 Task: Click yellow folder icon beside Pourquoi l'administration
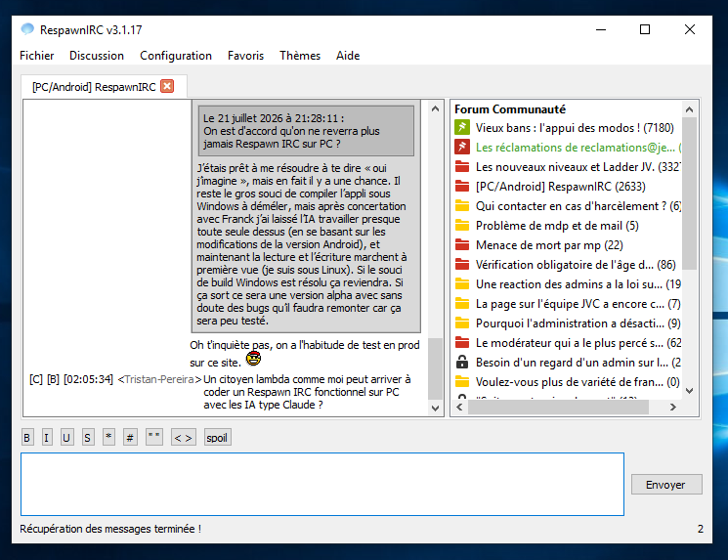pos(462,323)
